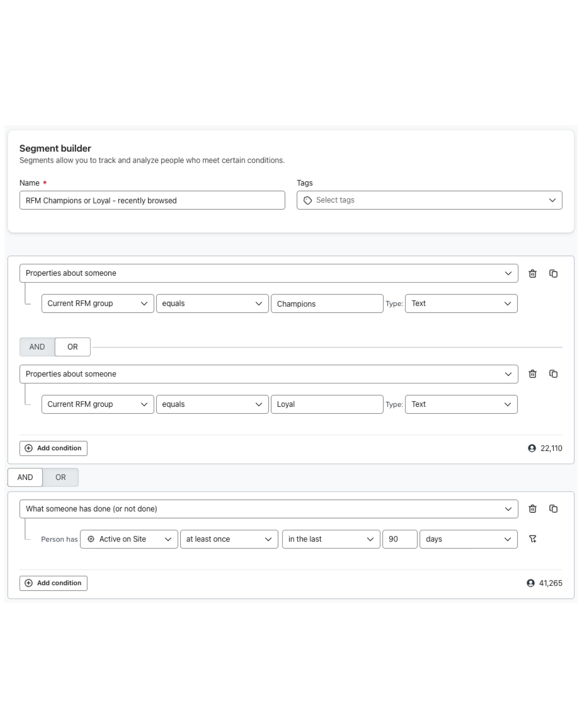
Task: Switch inner condition operator to AND
Action: 37,347
